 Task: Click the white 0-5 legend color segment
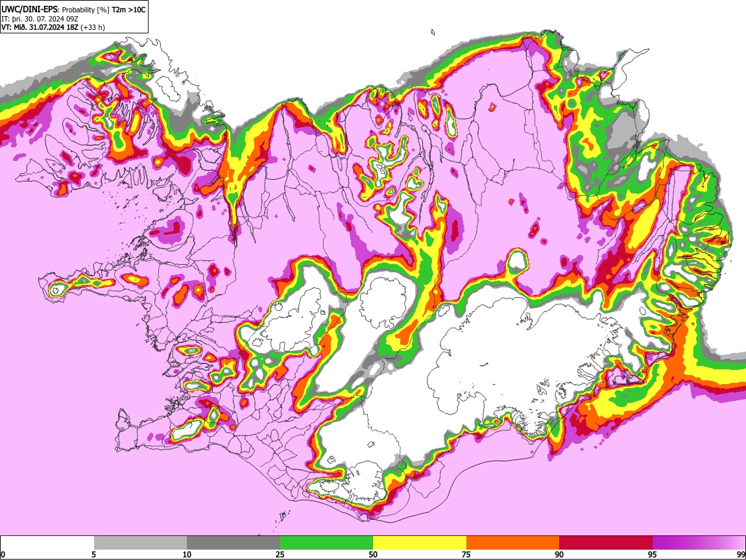[47, 542]
